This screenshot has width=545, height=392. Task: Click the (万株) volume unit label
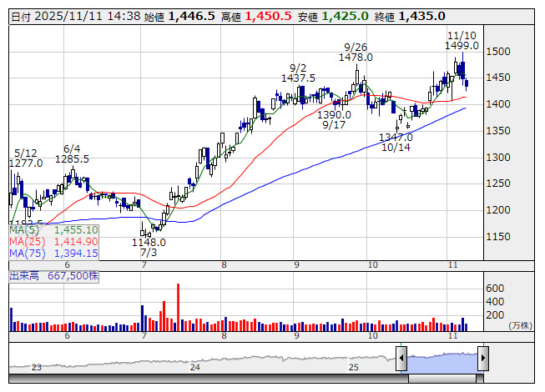[x=520, y=325]
